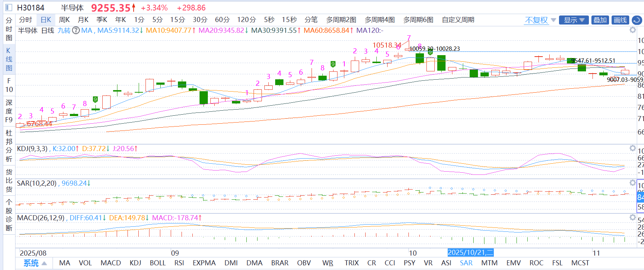Open 货比货 in left sidebar
This screenshot has width=644, height=270.
[x=9, y=180]
